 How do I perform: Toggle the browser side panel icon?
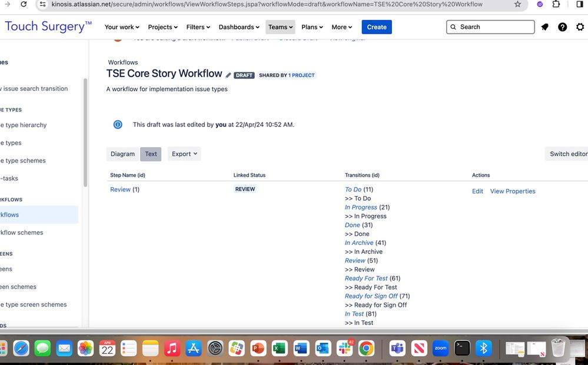click(580, 4)
